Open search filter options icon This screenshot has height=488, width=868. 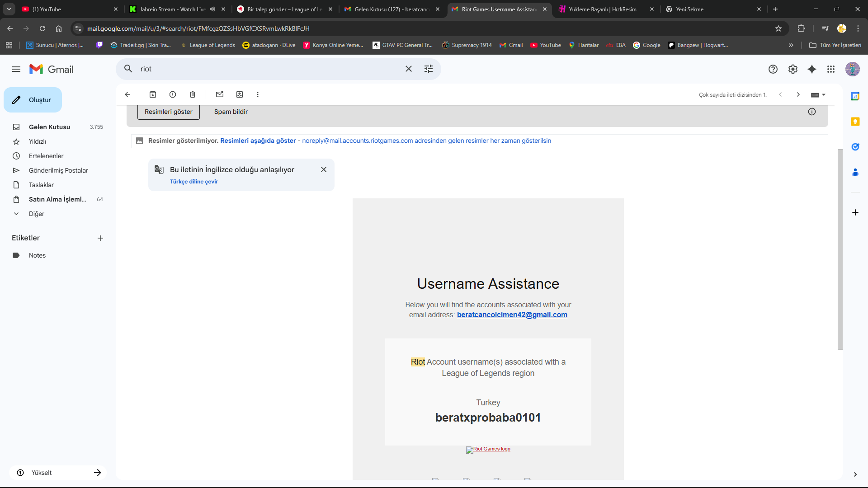pyautogui.click(x=429, y=69)
